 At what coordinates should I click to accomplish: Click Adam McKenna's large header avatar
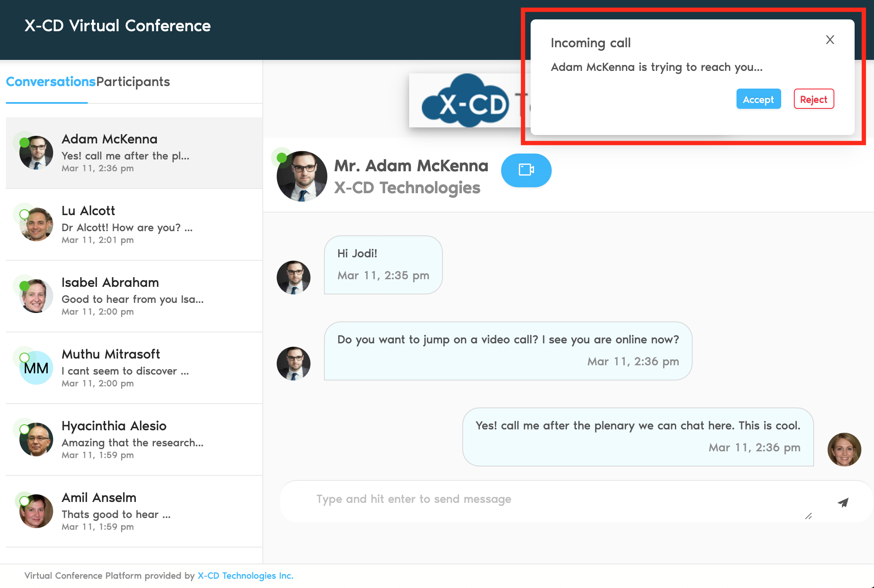(x=302, y=176)
